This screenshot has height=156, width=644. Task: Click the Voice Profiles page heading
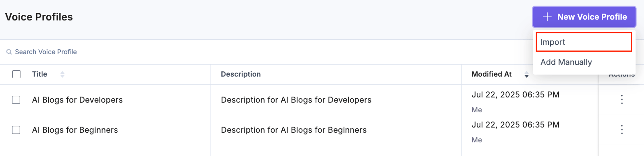pos(39,17)
